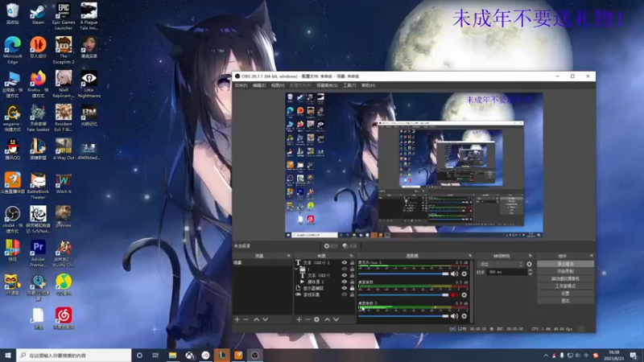This screenshot has height=362, width=644.
Task: Click the 停止推流 button
Action: [566, 264]
